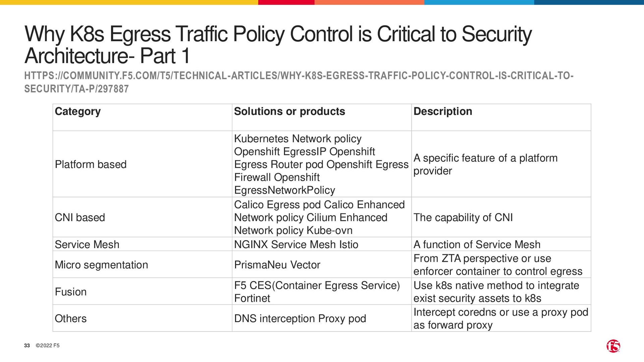Viewport: 644px width, 362px height.
Task: Click the F5 CES Container Egress Service cell
Action: tap(322, 291)
